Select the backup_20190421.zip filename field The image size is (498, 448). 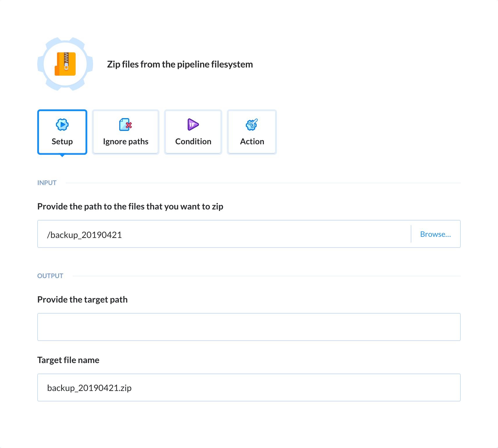tap(249, 387)
